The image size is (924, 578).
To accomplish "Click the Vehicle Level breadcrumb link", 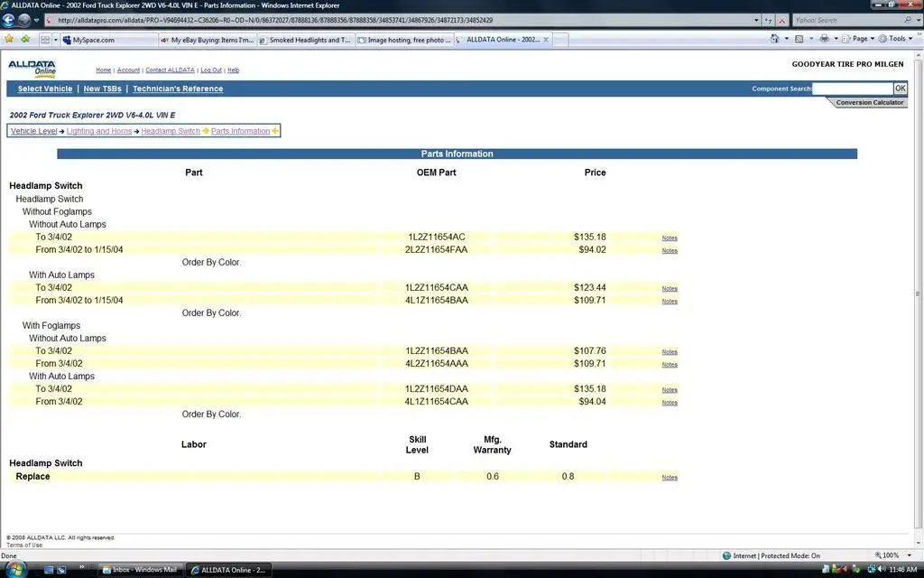I will click(x=33, y=131).
